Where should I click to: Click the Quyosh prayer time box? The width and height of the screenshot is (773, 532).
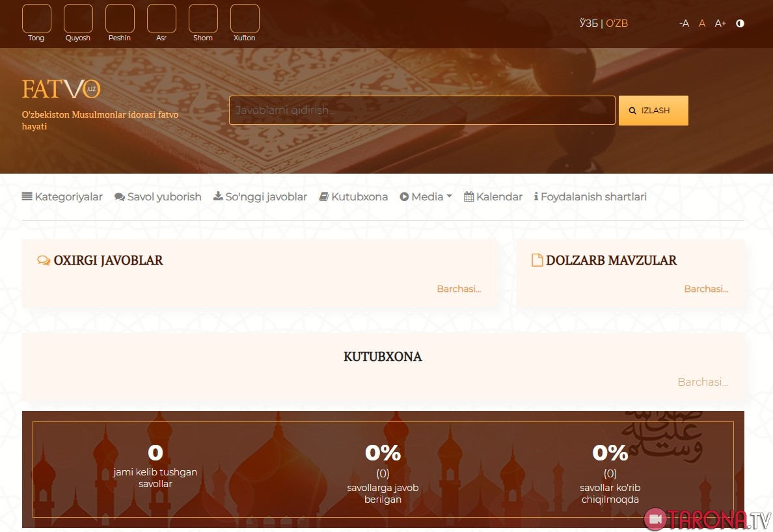tap(78, 19)
